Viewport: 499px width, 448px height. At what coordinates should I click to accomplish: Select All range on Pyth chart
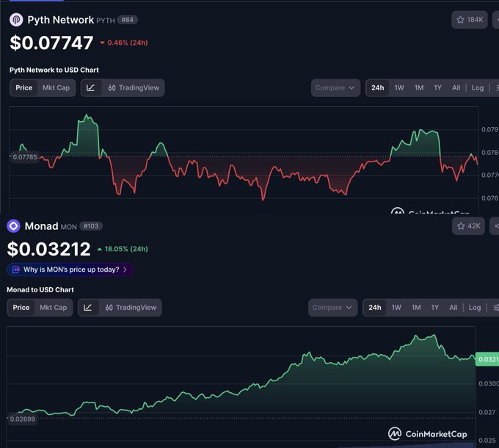point(456,88)
